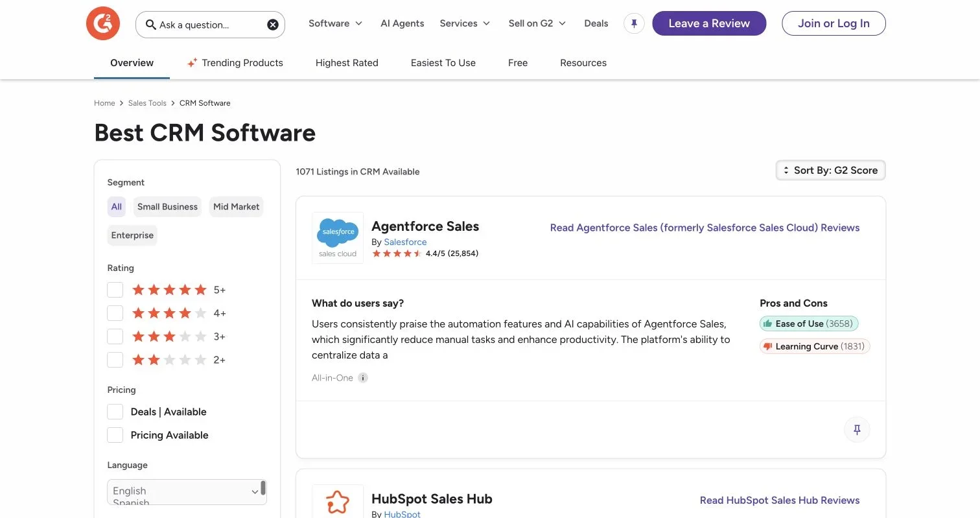Open the Agentforce Sales product title
Image resolution: width=980 pixels, height=518 pixels.
tap(425, 226)
